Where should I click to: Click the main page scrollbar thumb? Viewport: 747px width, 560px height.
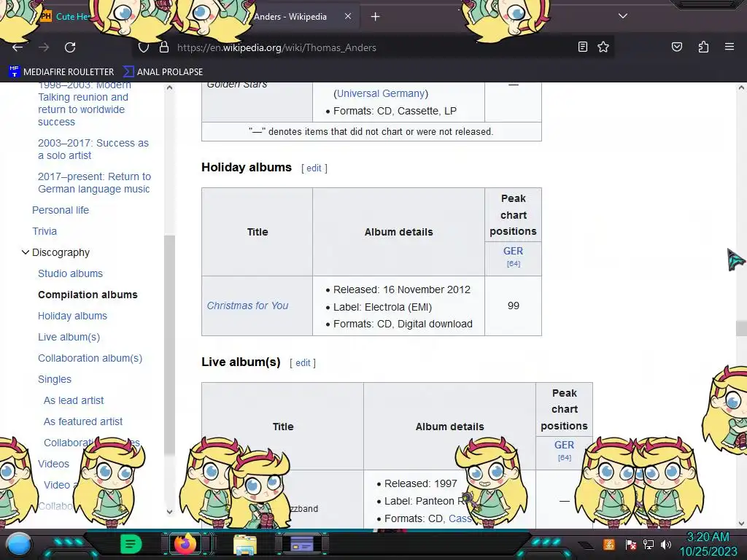click(x=741, y=329)
